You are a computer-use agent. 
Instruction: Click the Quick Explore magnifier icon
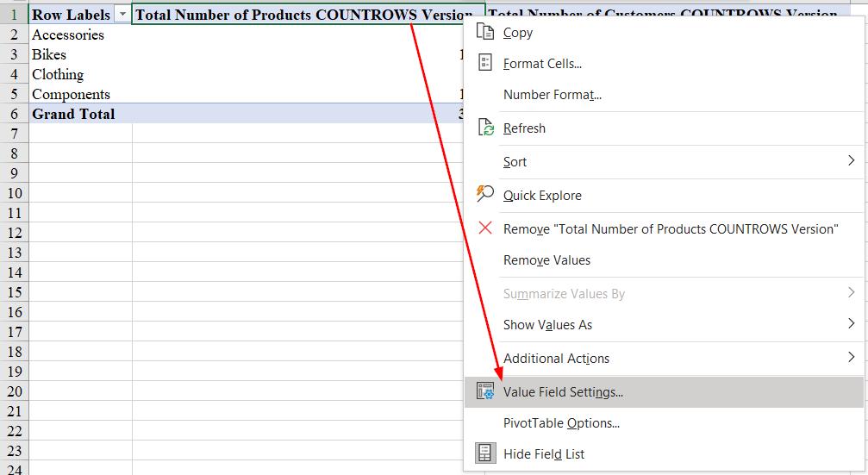485,195
